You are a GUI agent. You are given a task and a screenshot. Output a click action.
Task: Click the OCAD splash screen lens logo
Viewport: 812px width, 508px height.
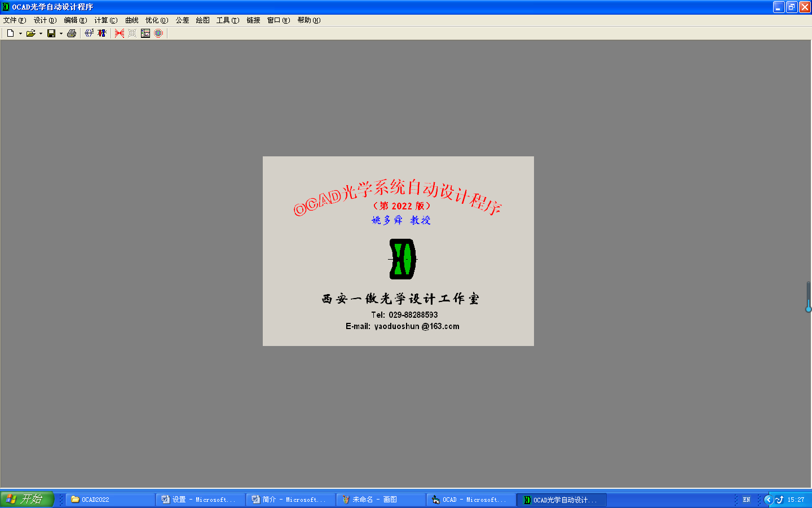point(403,259)
